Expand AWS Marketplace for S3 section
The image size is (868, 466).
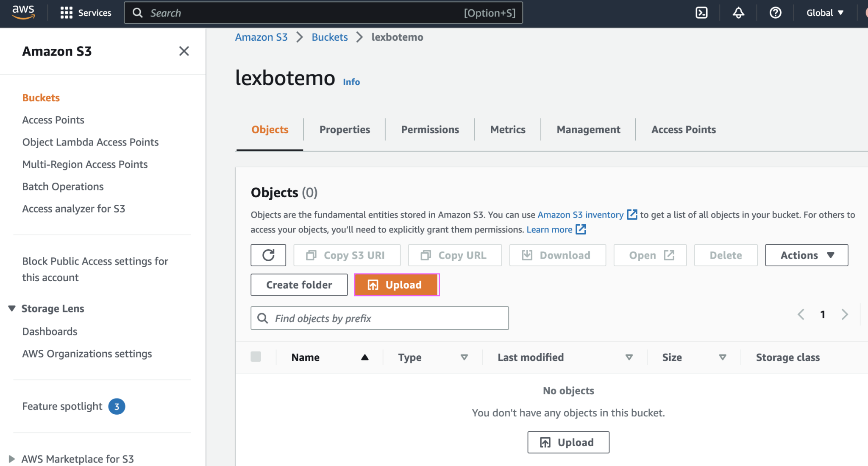pos(11,459)
